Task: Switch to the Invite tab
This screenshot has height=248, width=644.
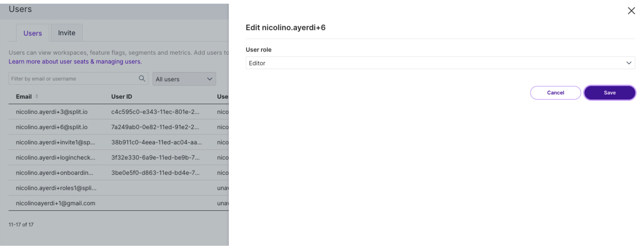Action: pyautogui.click(x=67, y=33)
